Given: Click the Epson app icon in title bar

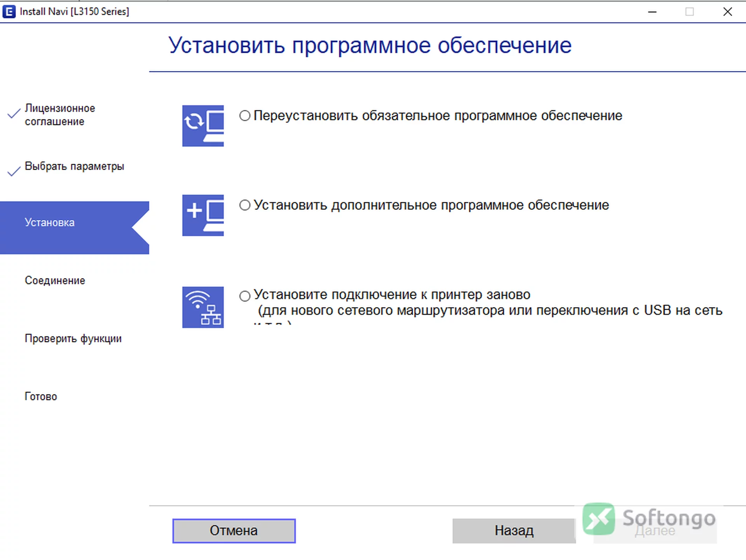Looking at the screenshot, I should pyautogui.click(x=9, y=12).
